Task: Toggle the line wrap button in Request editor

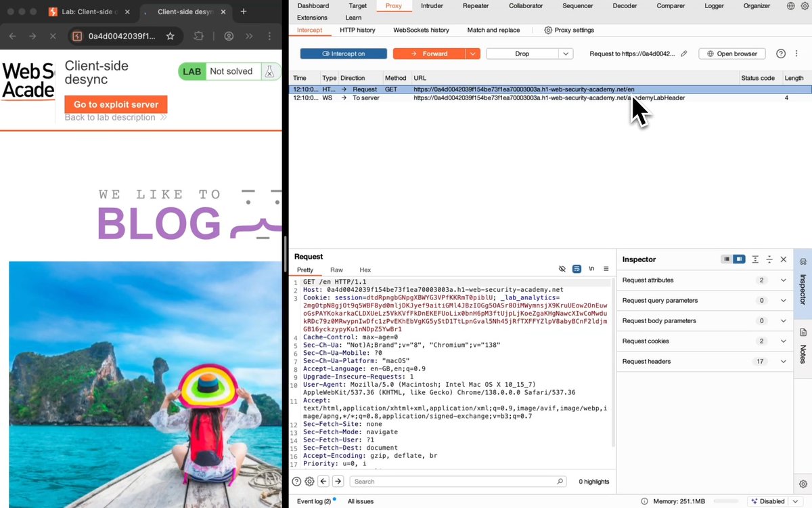Action: click(577, 269)
